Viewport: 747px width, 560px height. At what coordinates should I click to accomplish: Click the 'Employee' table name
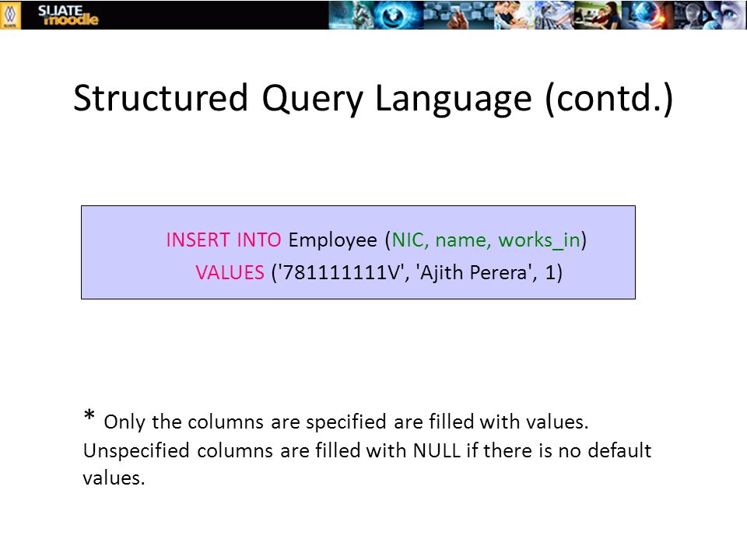pos(332,240)
